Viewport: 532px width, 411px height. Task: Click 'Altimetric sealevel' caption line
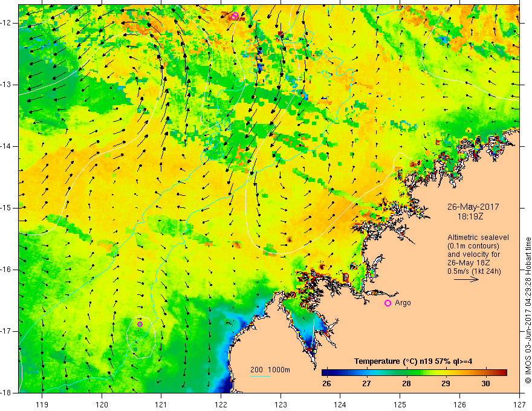coord(478,238)
